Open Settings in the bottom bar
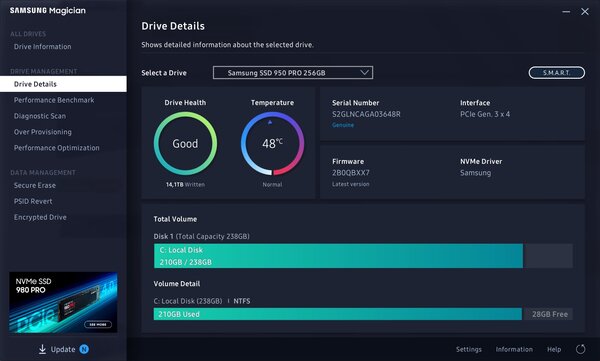Image resolution: width=600 pixels, height=361 pixels. coord(469,349)
